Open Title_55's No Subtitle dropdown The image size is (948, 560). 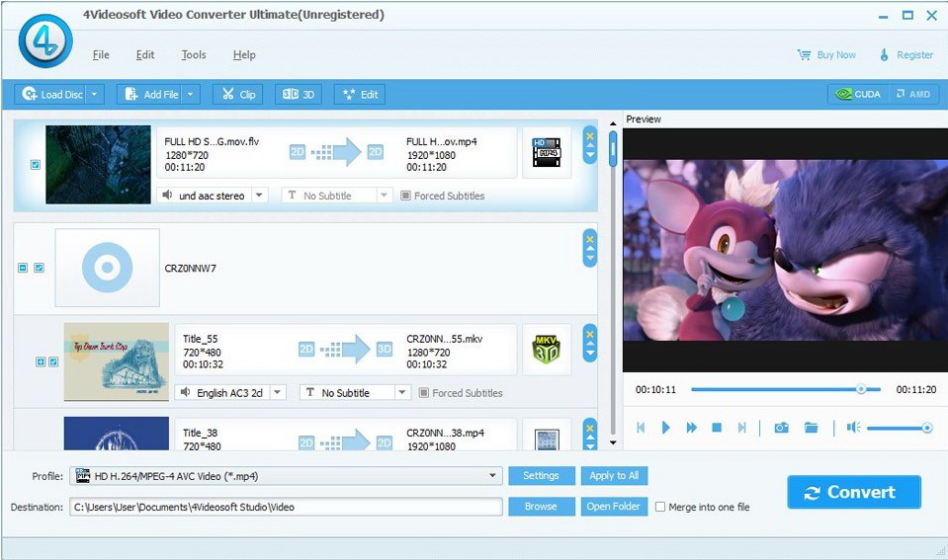[x=402, y=393]
